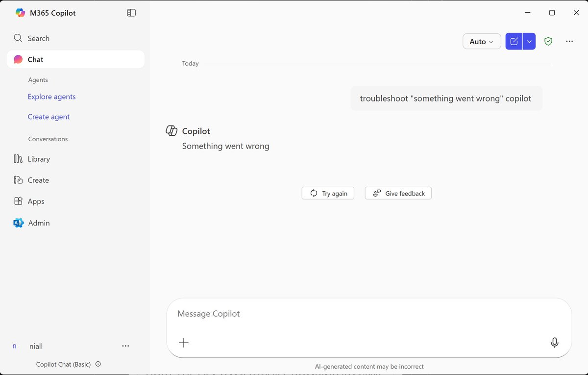Click the Create sidebar icon
This screenshot has height=375, width=588.
pos(18,180)
